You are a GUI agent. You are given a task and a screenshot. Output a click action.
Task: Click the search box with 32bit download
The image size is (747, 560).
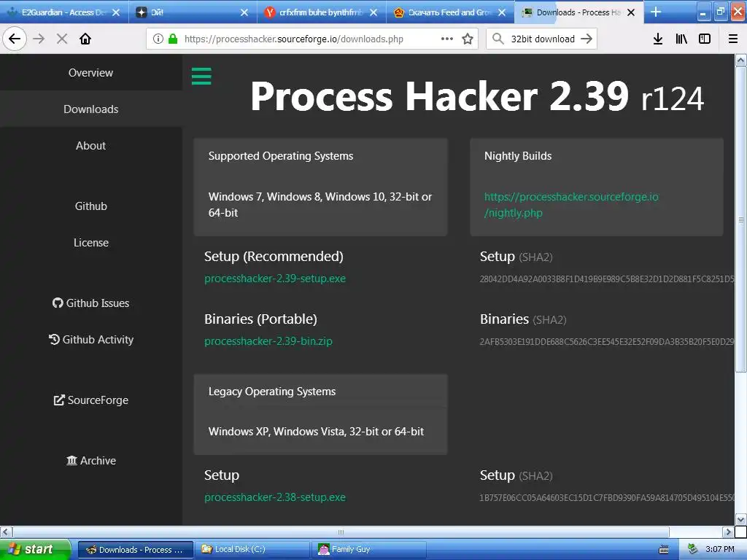pyautogui.click(x=542, y=39)
